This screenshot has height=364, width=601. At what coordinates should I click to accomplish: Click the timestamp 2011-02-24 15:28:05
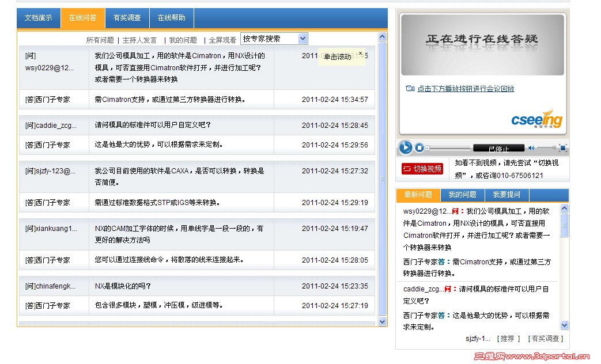tap(335, 260)
